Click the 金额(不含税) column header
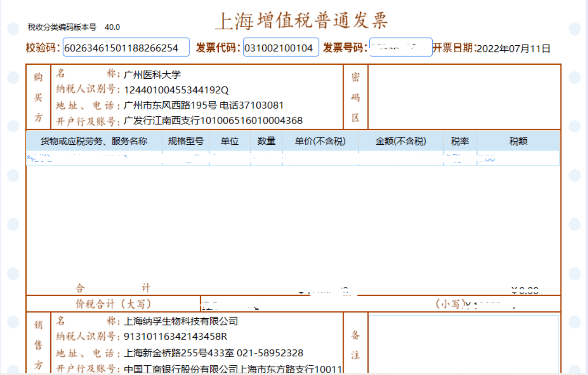The image size is (588, 375). pyautogui.click(x=401, y=141)
